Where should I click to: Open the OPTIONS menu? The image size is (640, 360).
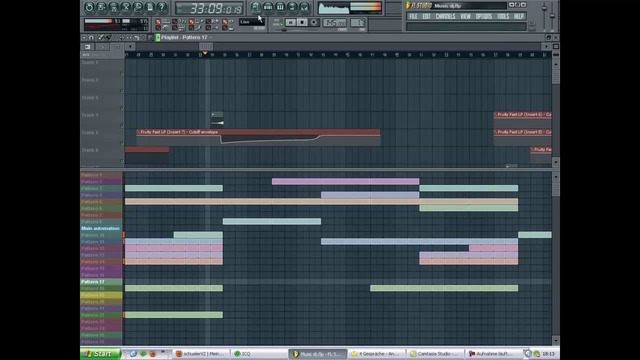click(x=484, y=16)
